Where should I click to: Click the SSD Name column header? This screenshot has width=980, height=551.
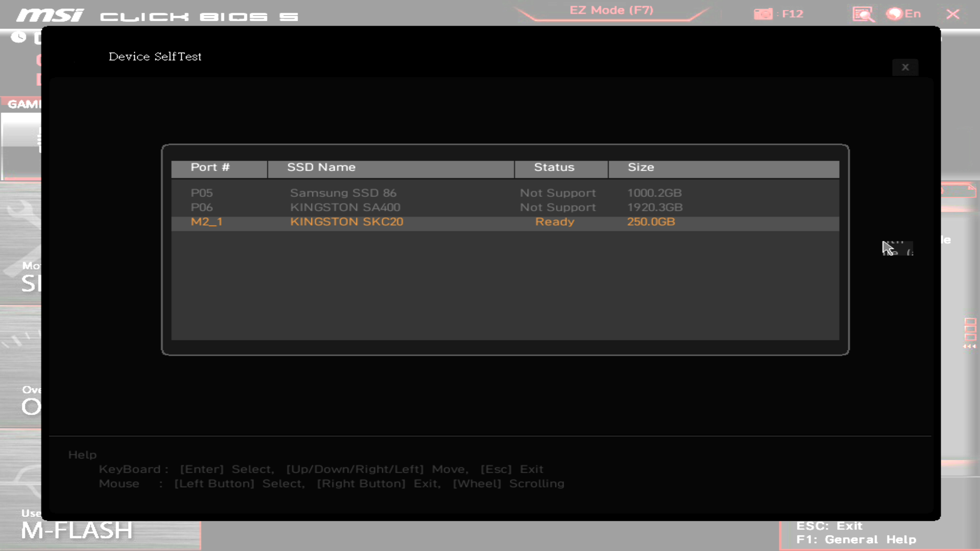click(x=321, y=167)
